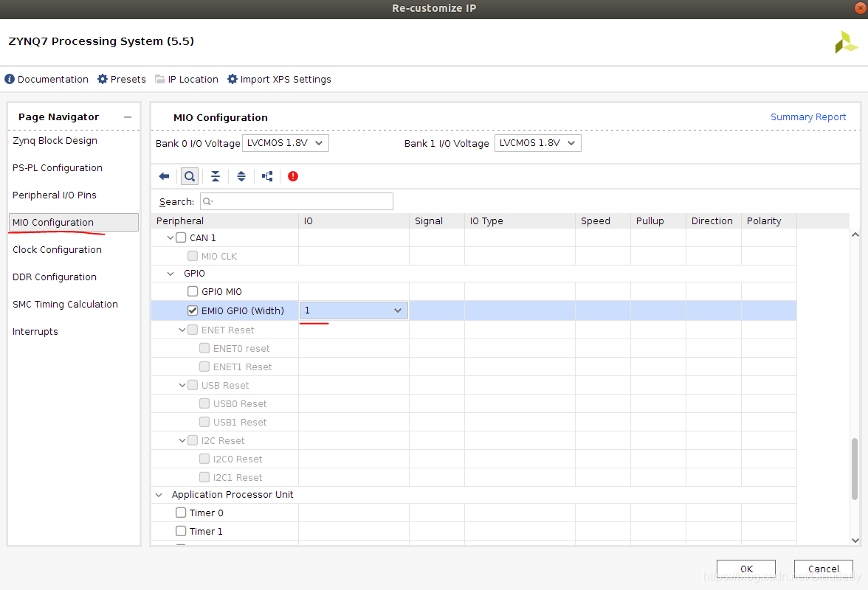Click the Peripheral column header
This screenshot has width=868, height=590.
coord(224,221)
